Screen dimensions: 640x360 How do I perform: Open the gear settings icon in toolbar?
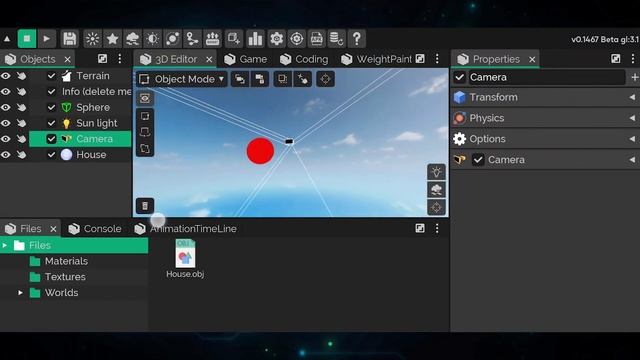(x=276, y=39)
